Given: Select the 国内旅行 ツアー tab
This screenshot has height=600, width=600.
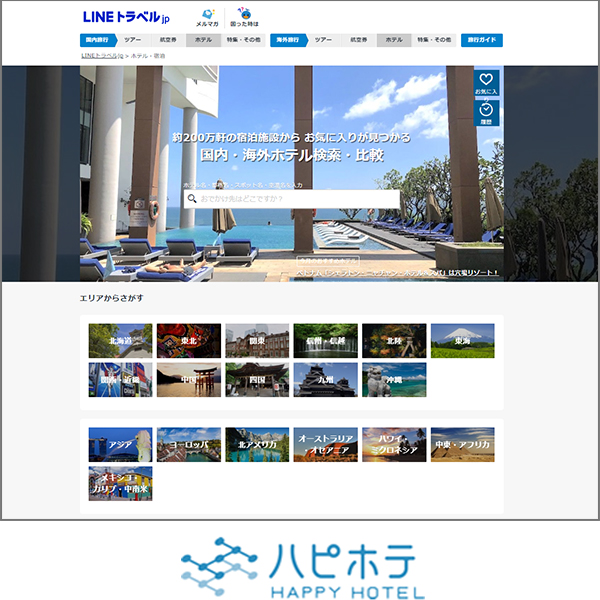Looking at the screenshot, I should point(132,40).
